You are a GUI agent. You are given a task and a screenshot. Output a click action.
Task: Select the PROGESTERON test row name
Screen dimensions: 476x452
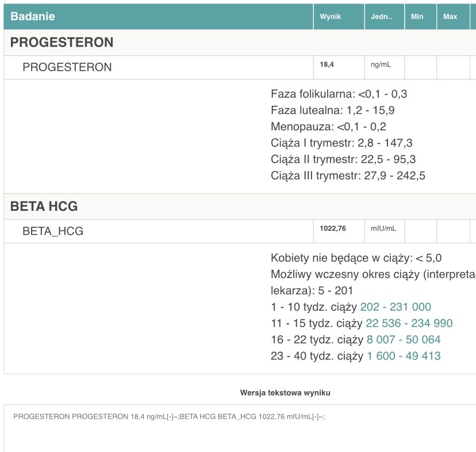[x=67, y=67]
